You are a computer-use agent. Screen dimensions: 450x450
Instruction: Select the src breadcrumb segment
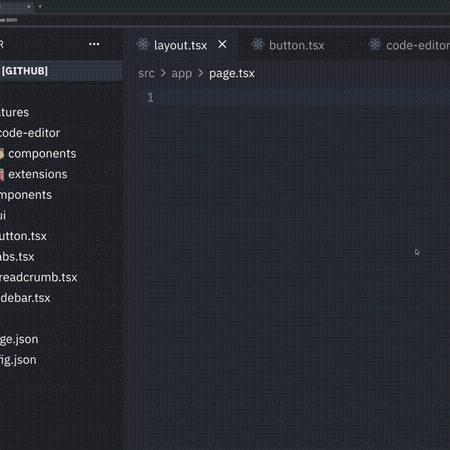click(146, 73)
